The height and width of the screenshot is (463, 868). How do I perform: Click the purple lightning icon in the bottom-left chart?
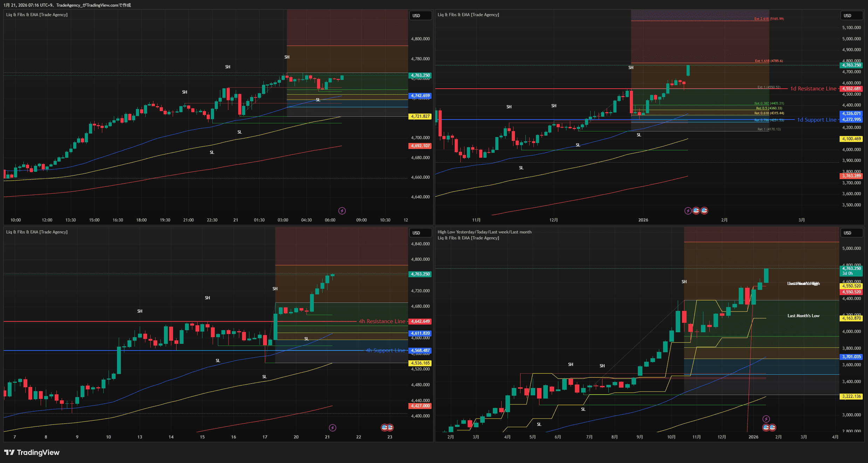coord(332,428)
